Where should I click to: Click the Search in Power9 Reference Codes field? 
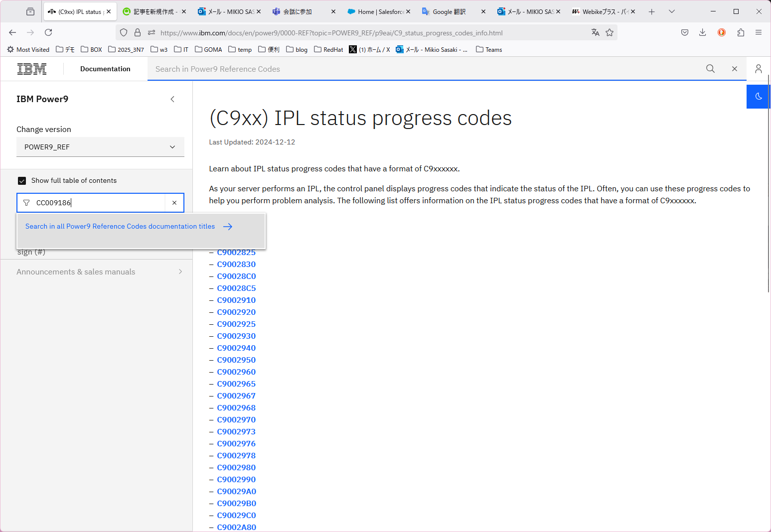pyautogui.click(x=424, y=69)
